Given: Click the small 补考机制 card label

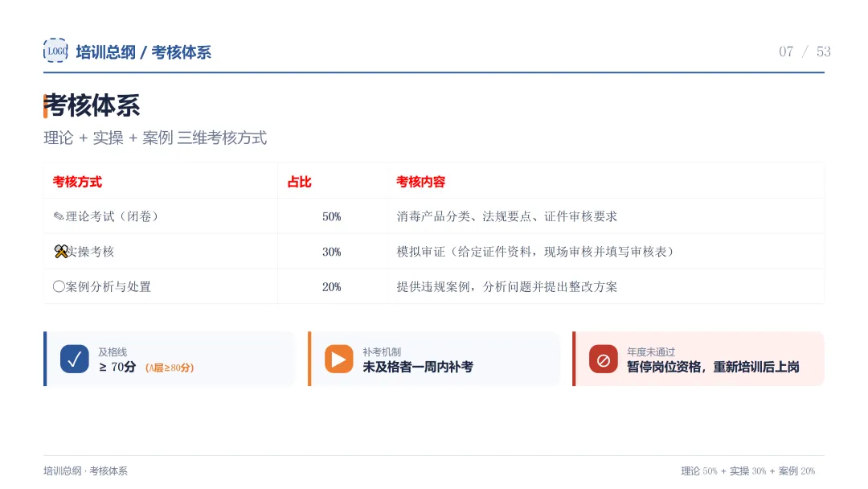Looking at the screenshot, I should click(382, 351).
